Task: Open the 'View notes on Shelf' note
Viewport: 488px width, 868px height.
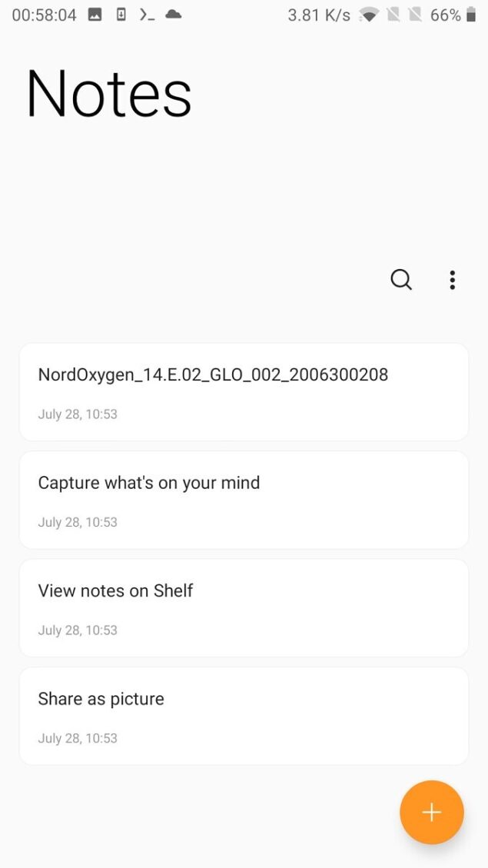Action: tap(115, 590)
